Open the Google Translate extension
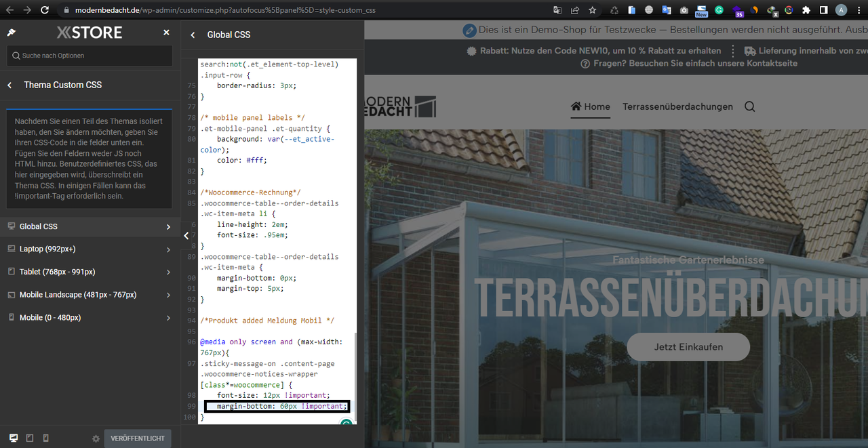 666,10
